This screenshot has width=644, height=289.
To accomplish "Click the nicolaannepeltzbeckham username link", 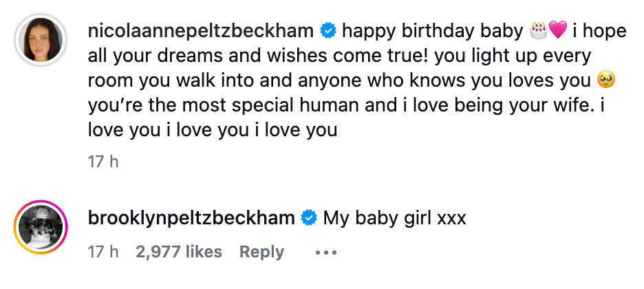I will tap(202, 31).
